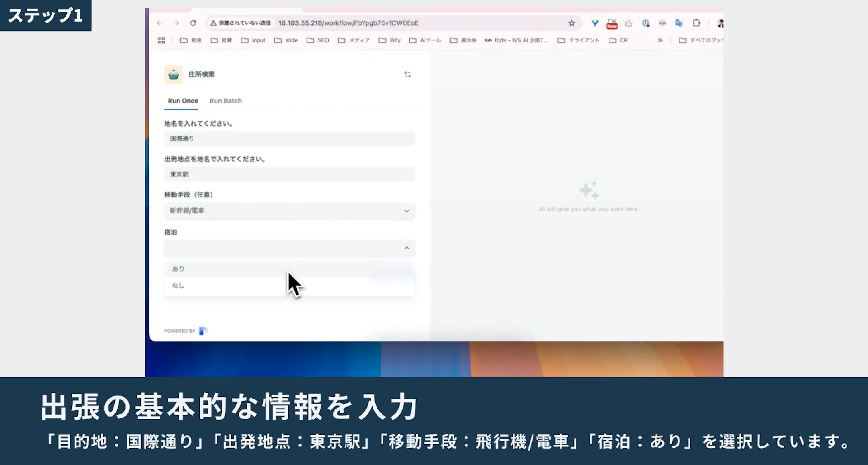Bookmark this page via the star icon
Image resolution: width=868 pixels, height=465 pixels.
(x=571, y=23)
